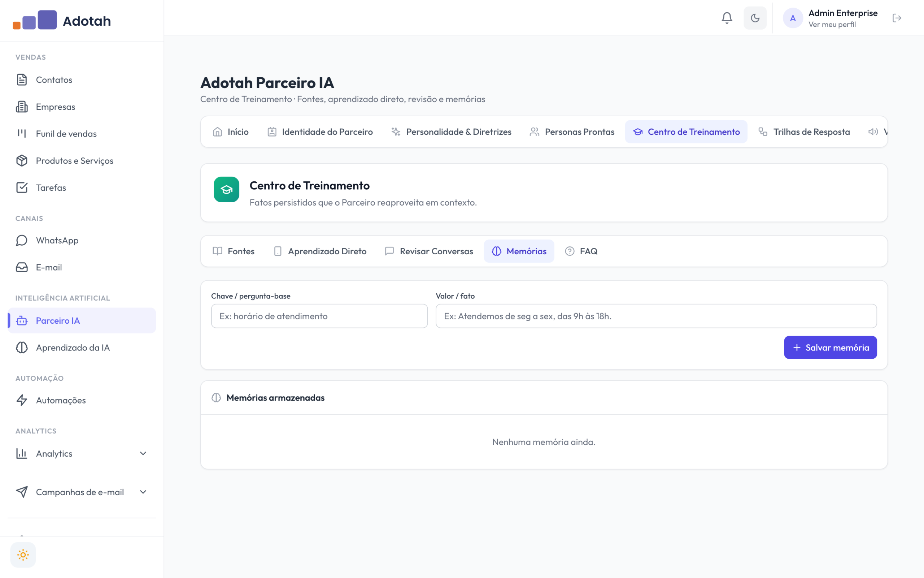Toggle light theme sun button

[x=23, y=555]
